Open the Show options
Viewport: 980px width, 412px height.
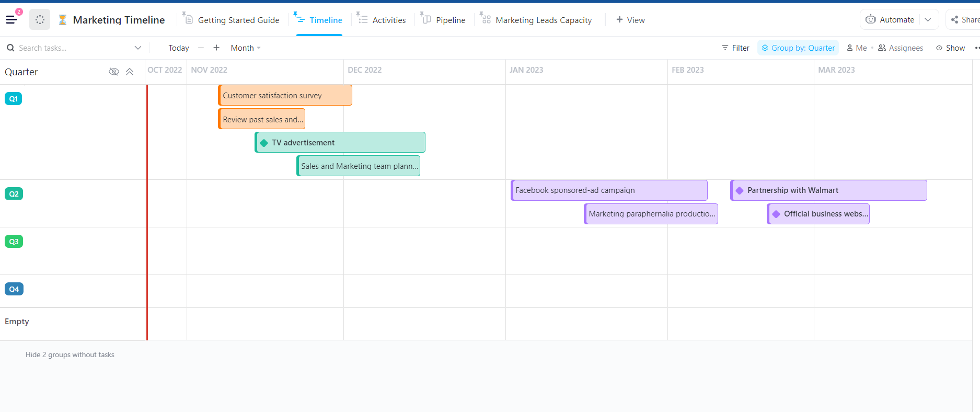(x=951, y=48)
